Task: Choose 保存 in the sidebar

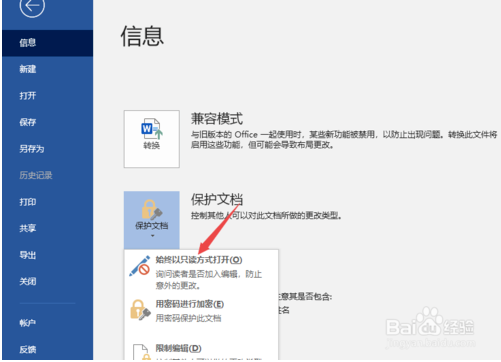Action: 48,122
